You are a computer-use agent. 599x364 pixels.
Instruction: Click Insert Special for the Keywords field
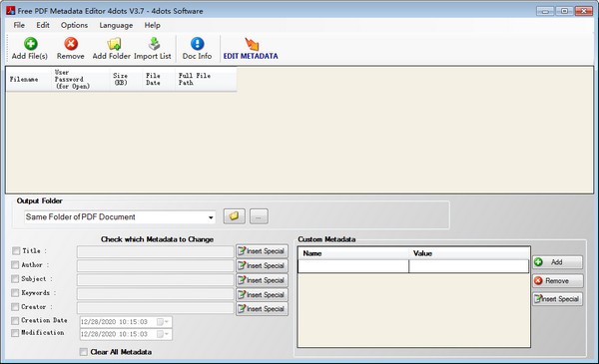click(x=262, y=294)
